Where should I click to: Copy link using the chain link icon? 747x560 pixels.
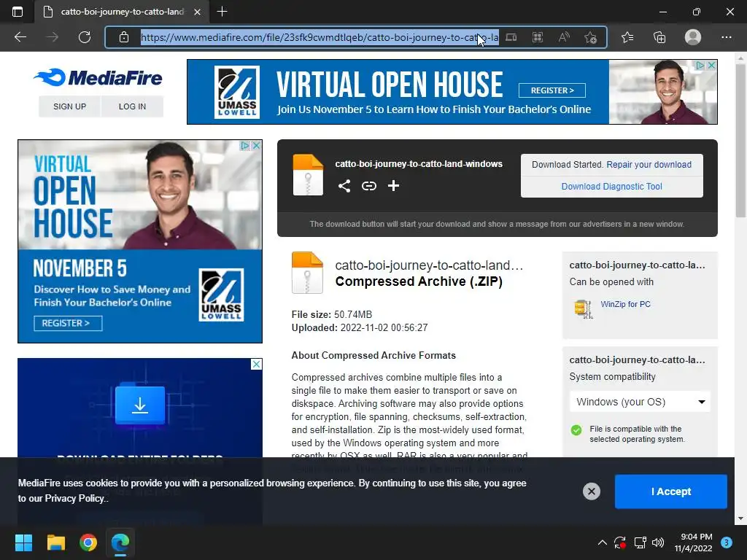pyautogui.click(x=368, y=186)
